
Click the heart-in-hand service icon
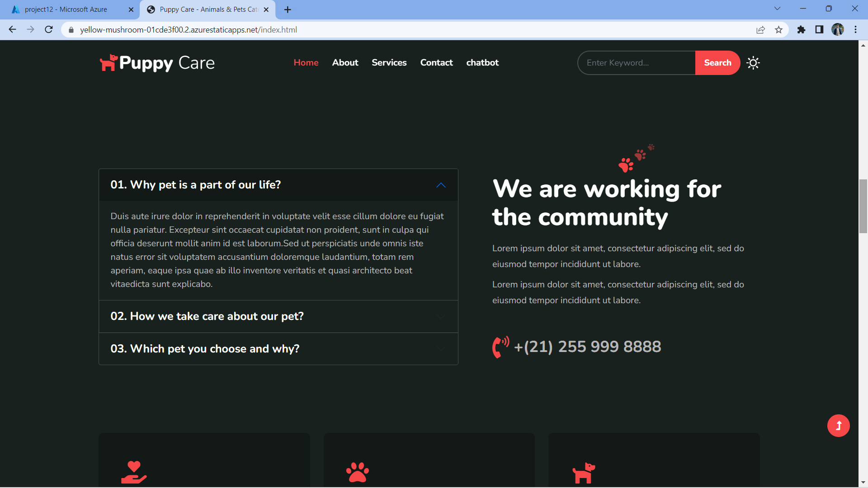point(134,473)
